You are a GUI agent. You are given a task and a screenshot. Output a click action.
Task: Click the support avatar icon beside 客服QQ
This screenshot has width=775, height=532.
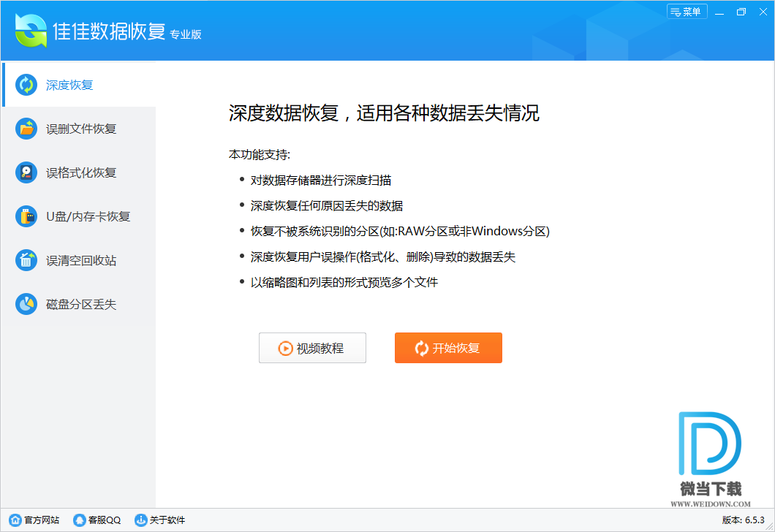coord(79,520)
